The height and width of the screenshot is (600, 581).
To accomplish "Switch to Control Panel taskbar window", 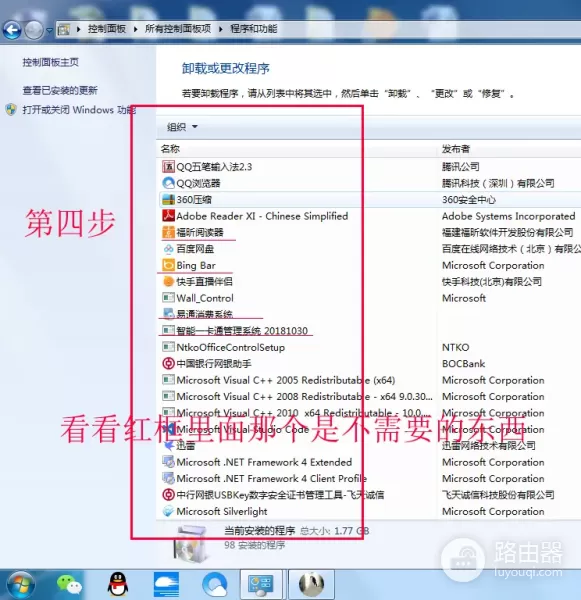I will [x=261, y=584].
